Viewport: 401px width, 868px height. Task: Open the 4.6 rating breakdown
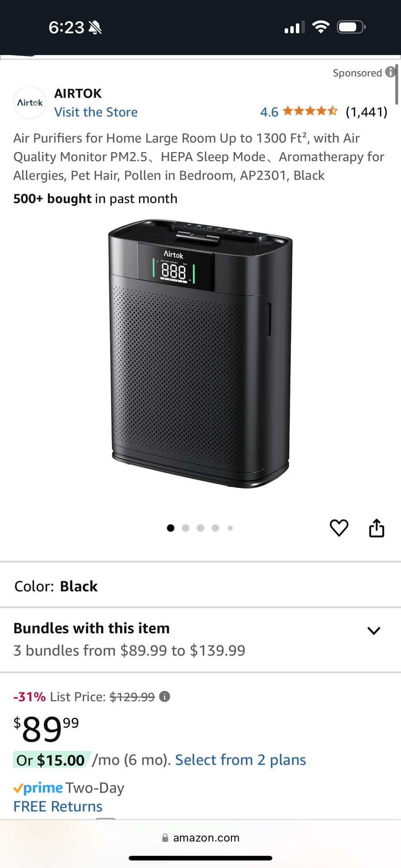[x=269, y=112]
